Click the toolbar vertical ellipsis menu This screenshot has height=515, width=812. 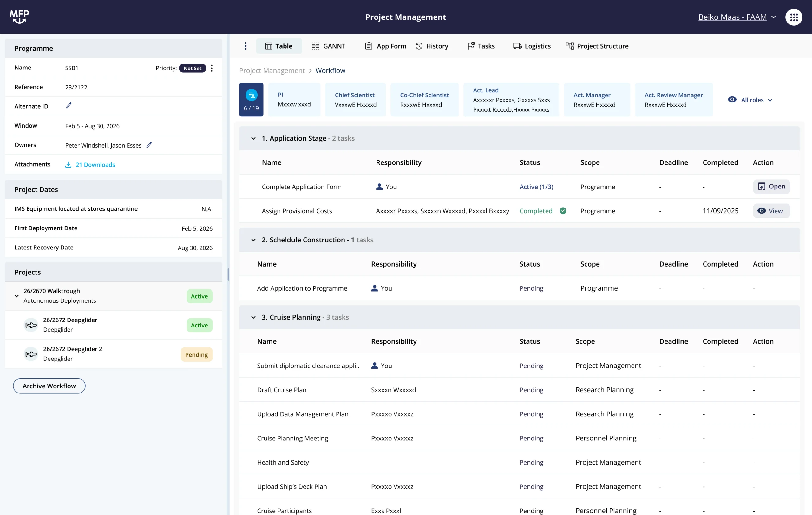(x=246, y=46)
